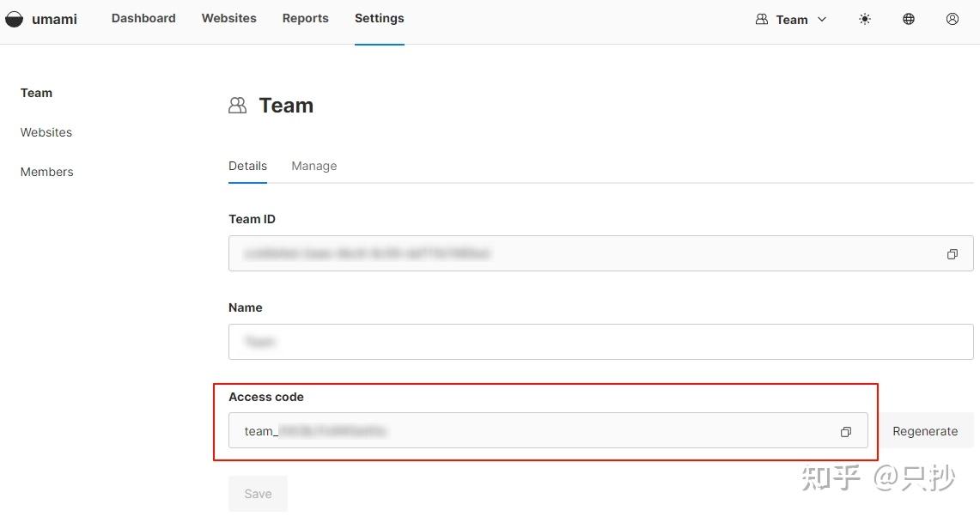Go to the Dashboard menu
This screenshot has height=517, width=980.
click(143, 18)
